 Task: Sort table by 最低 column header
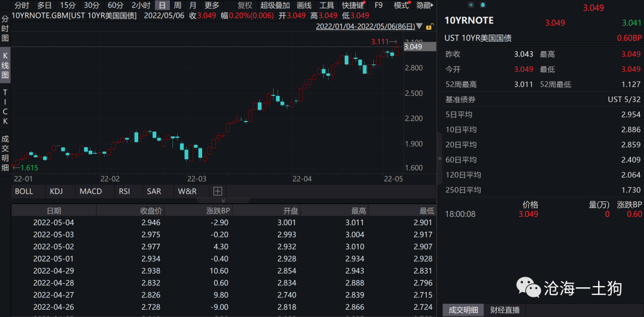pyautogui.click(x=402, y=211)
